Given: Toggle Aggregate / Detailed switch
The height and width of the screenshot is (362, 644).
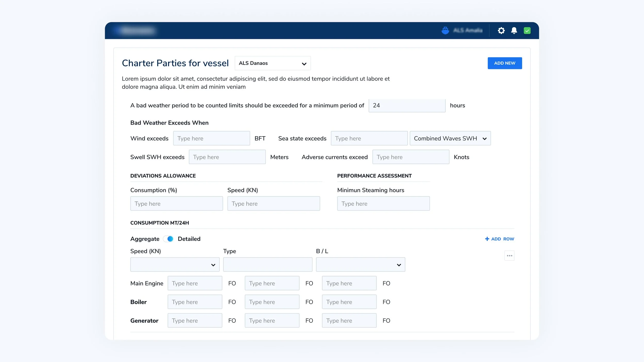Looking at the screenshot, I should pyautogui.click(x=168, y=239).
